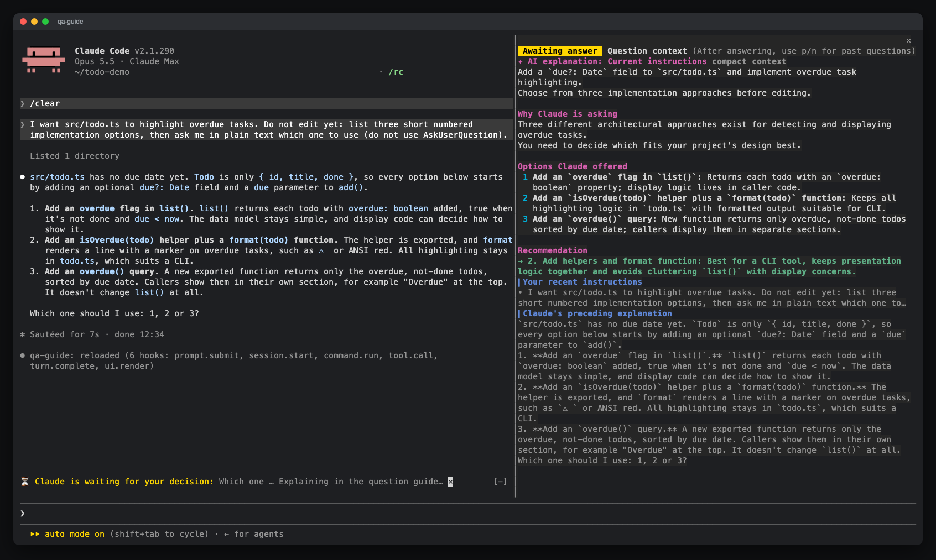The image size is (936, 560).
Task: Click the Recommendation heading
Action: coord(553,250)
